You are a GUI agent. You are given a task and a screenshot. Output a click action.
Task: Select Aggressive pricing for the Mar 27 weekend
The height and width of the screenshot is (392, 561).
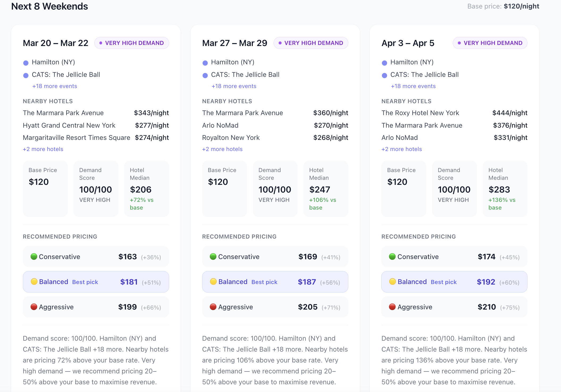tap(275, 307)
